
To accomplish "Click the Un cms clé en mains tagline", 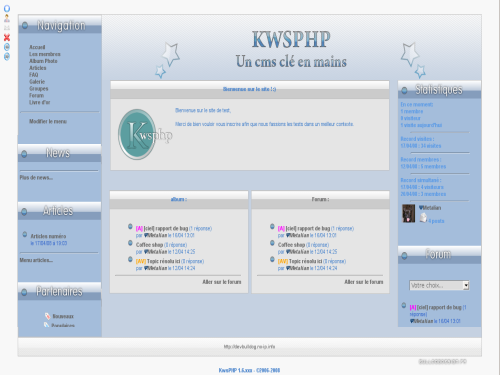I will [291, 62].
